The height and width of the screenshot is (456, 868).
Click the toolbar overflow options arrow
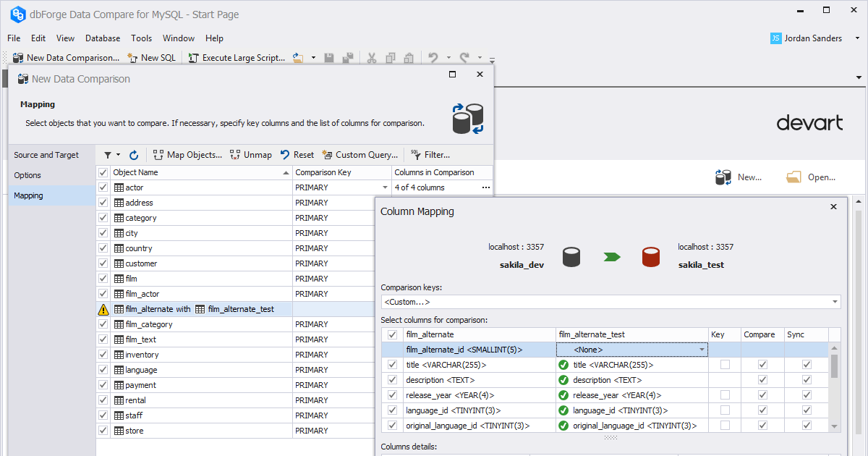coord(492,59)
